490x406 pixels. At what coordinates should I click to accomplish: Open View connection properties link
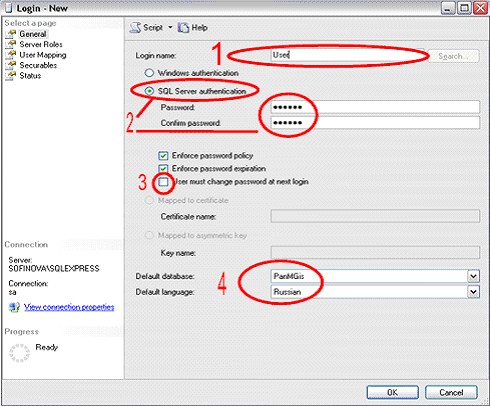pyautogui.click(x=69, y=307)
